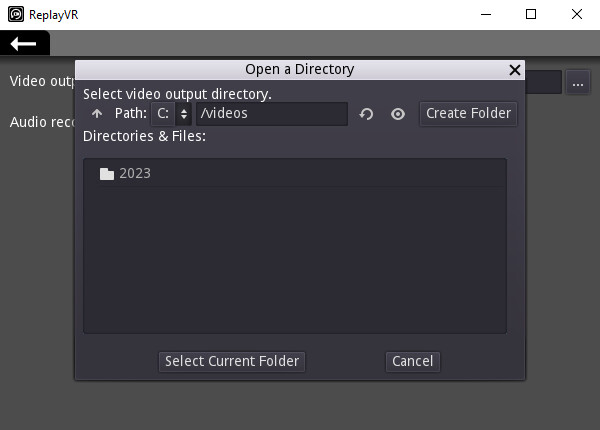This screenshot has width=600, height=430.
Task: Open the three-dots browse button
Action: 578,83
